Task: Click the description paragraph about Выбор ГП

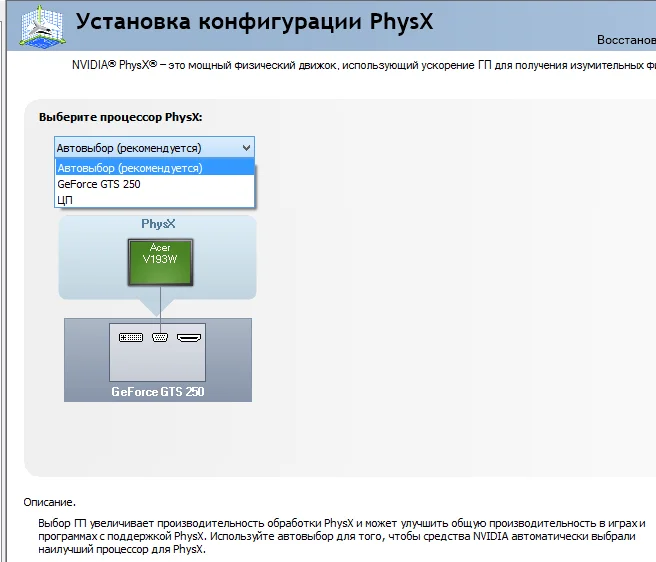Action: click(342, 536)
